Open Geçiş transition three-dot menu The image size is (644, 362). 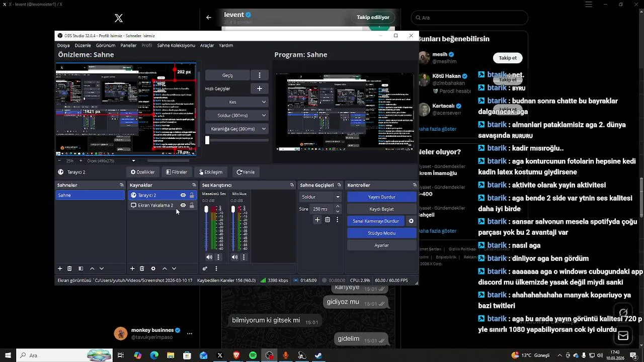click(260, 75)
